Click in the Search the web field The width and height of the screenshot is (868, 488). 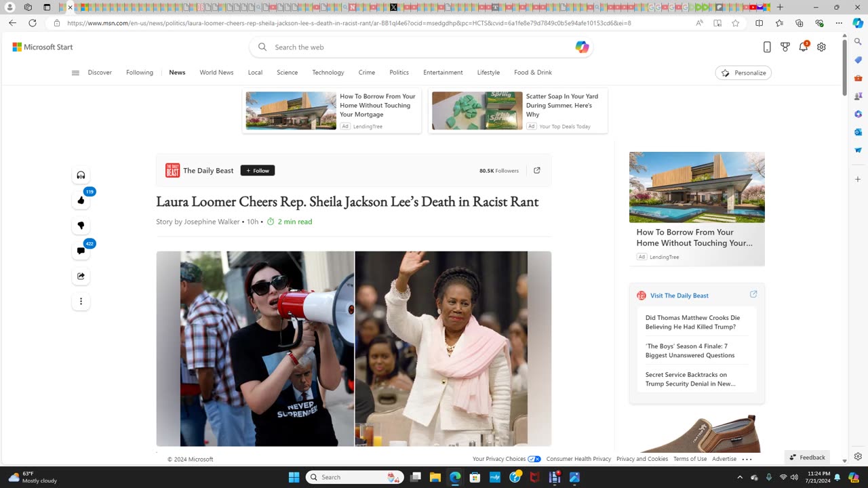(420, 47)
